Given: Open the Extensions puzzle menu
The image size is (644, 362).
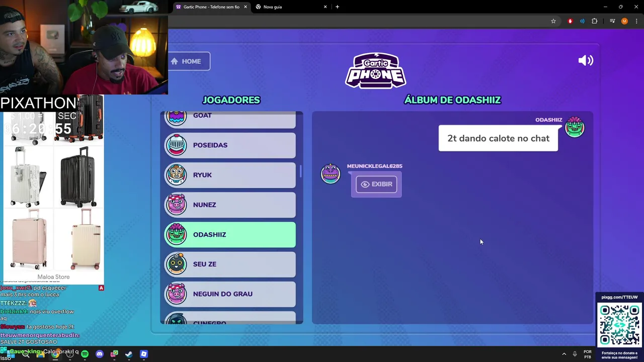Looking at the screenshot, I should click(x=595, y=21).
